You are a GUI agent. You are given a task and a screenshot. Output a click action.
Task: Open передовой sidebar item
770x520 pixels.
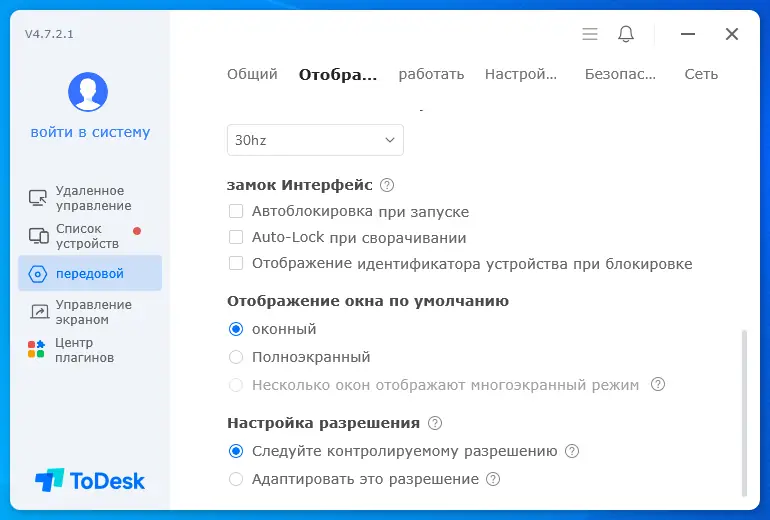[90, 273]
